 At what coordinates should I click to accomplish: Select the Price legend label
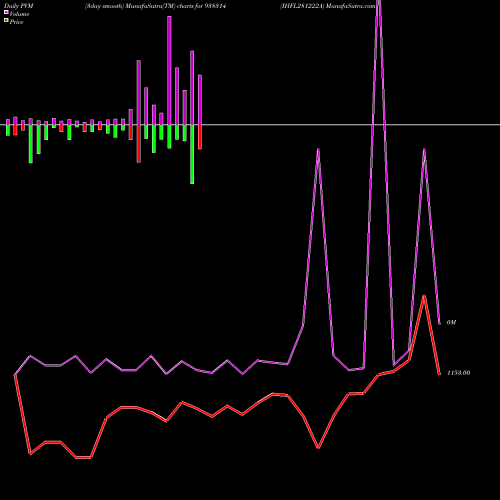[16, 22]
